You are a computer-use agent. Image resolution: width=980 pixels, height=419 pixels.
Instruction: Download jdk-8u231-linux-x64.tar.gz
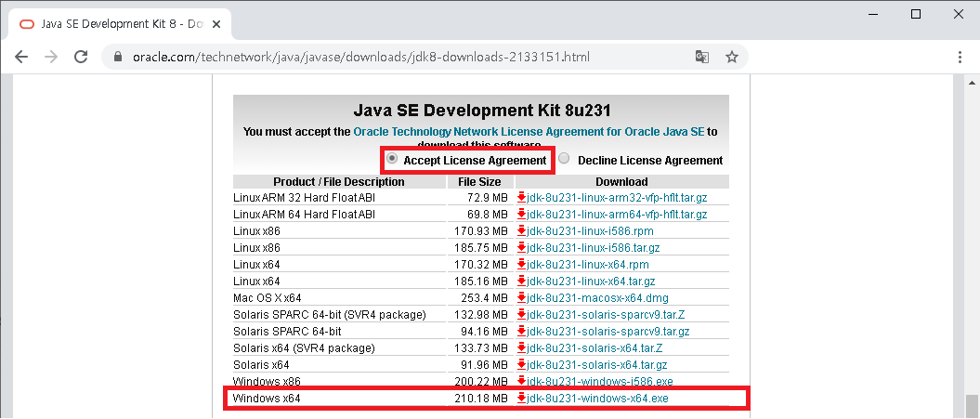coord(591,281)
